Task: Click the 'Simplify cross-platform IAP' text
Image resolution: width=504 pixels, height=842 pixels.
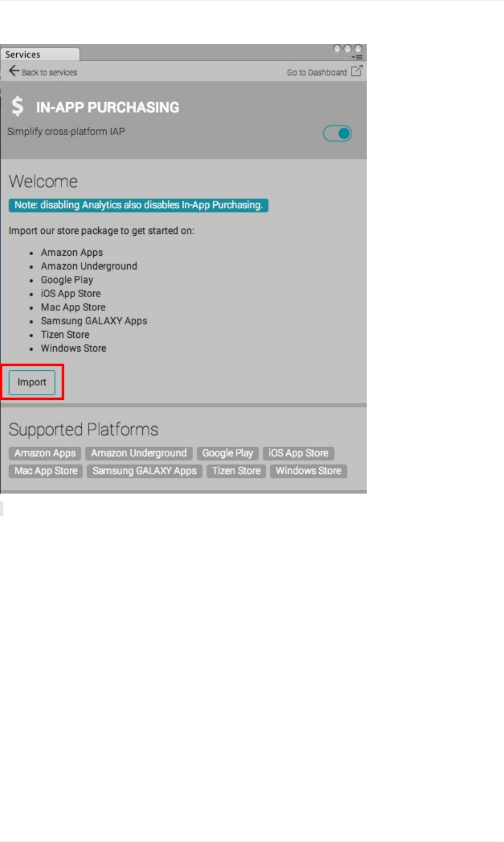Action: click(x=66, y=132)
